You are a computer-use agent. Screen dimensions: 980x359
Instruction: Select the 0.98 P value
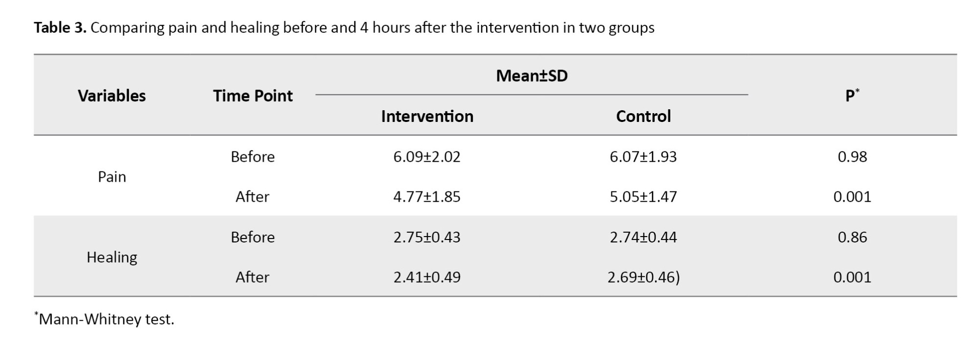(852, 157)
